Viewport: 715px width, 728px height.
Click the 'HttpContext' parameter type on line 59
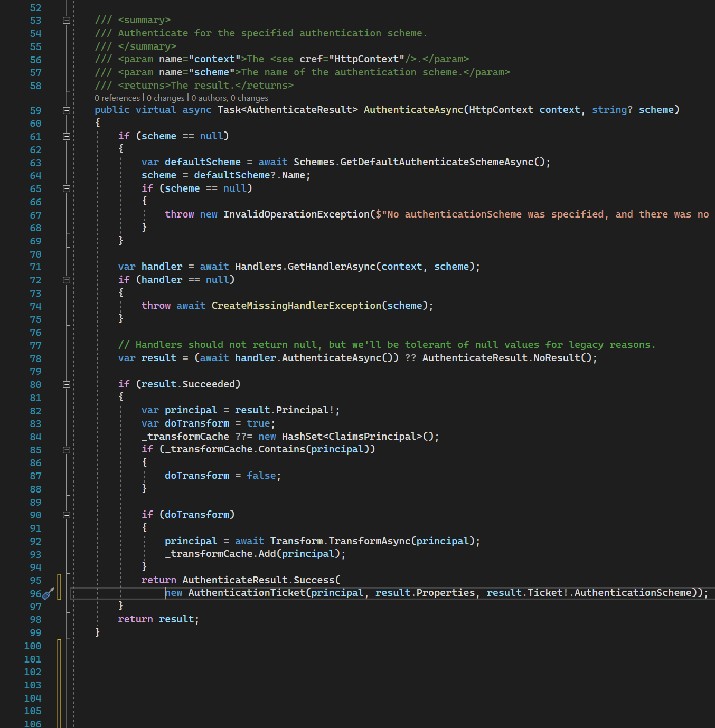tap(501, 110)
